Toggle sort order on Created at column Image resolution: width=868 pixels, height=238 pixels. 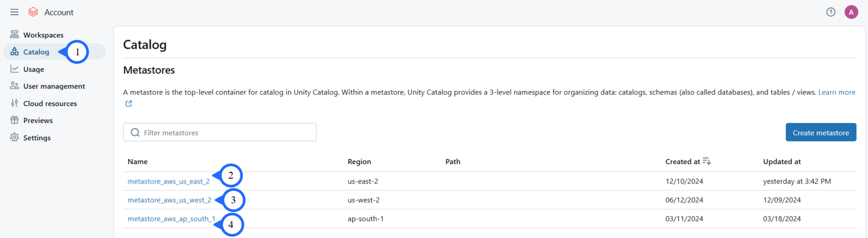(707, 161)
